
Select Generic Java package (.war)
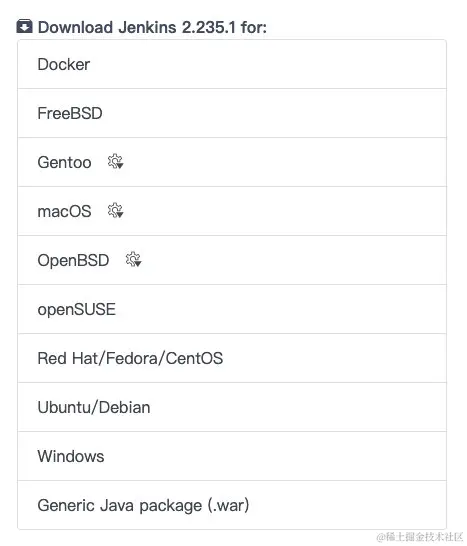[143, 505]
